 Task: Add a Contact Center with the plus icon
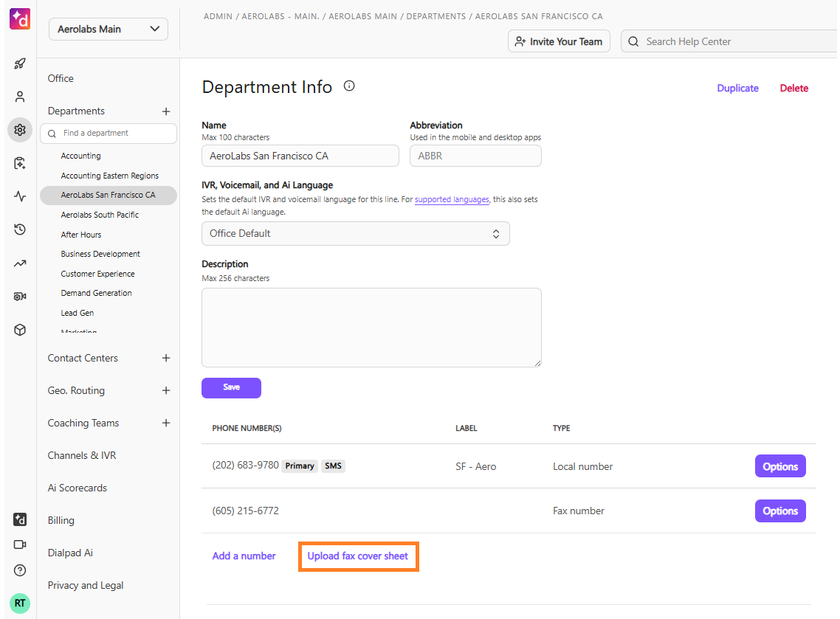coord(166,358)
